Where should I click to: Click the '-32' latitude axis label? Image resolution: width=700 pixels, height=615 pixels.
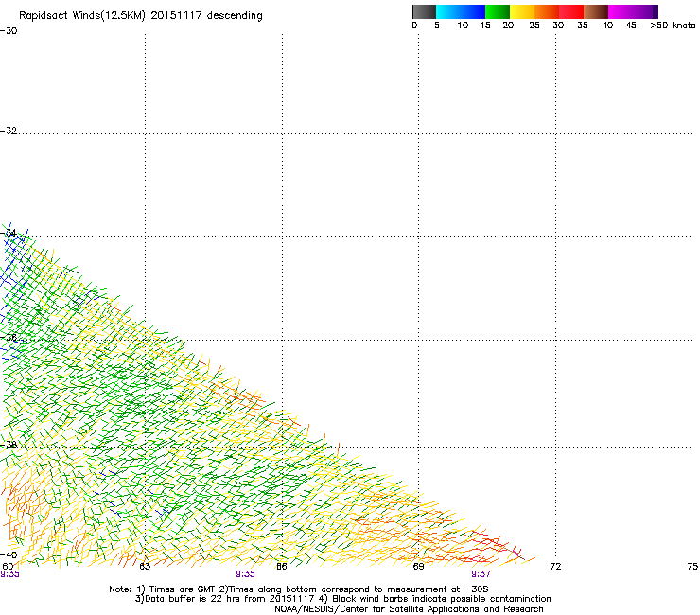[9, 131]
